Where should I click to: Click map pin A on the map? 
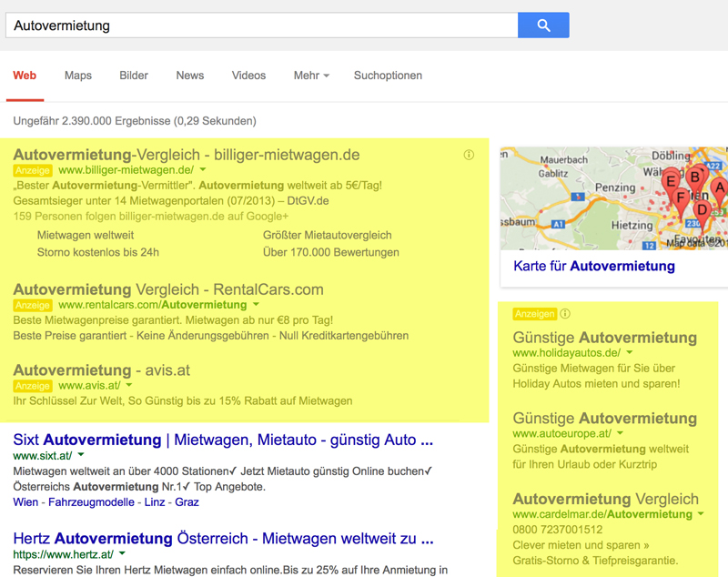click(719, 190)
